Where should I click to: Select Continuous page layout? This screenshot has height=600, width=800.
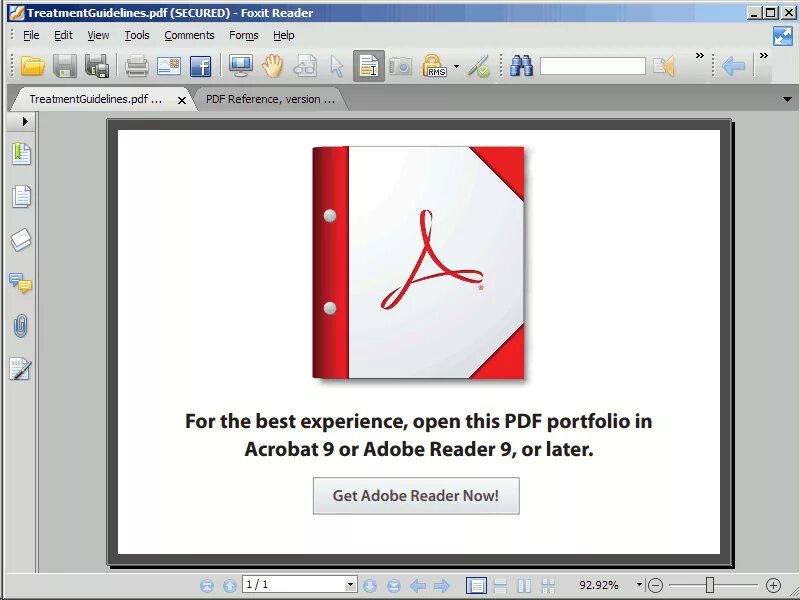coord(501,585)
